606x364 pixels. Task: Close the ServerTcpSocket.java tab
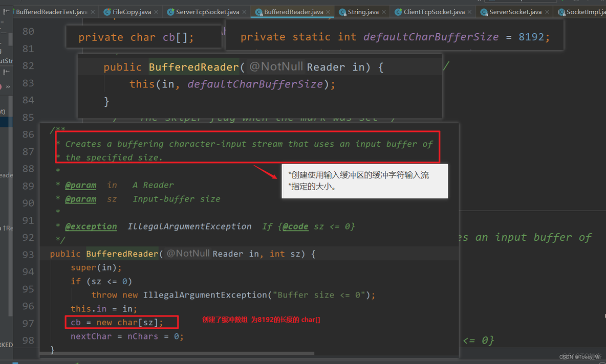(244, 12)
